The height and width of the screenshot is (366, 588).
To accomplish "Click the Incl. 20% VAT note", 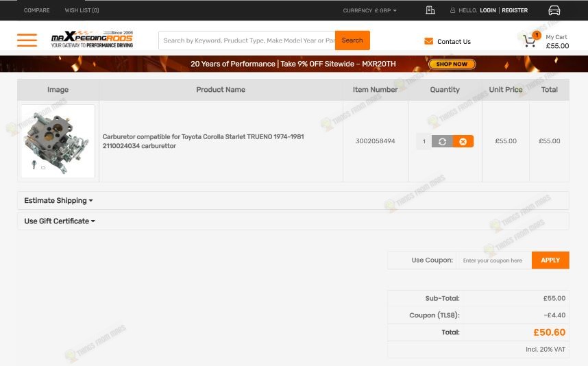I will pyautogui.click(x=546, y=350).
